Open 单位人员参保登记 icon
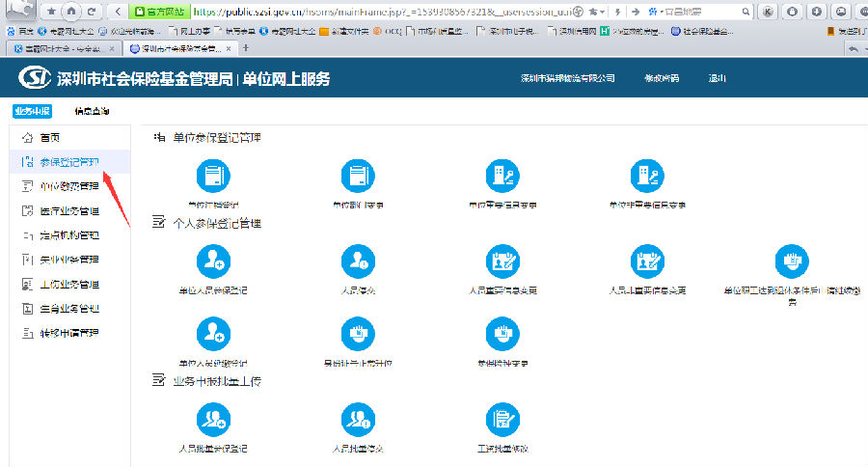This screenshot has width=868, height=467. (212, 261)
